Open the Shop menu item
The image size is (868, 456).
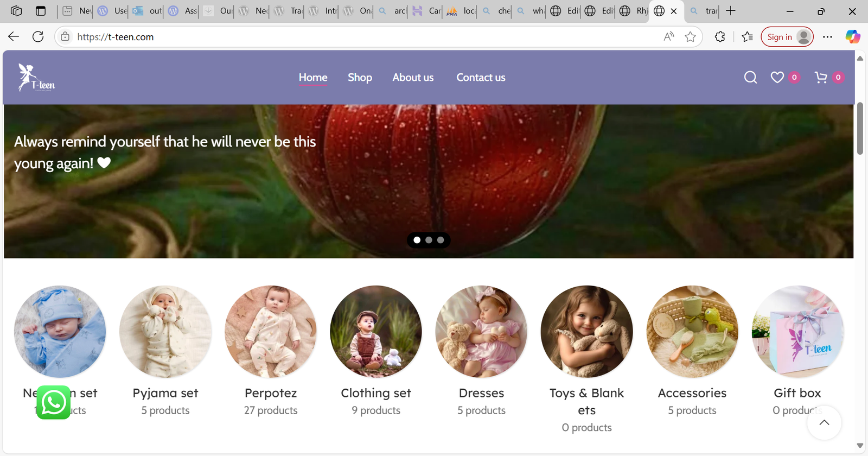[360, 78]
